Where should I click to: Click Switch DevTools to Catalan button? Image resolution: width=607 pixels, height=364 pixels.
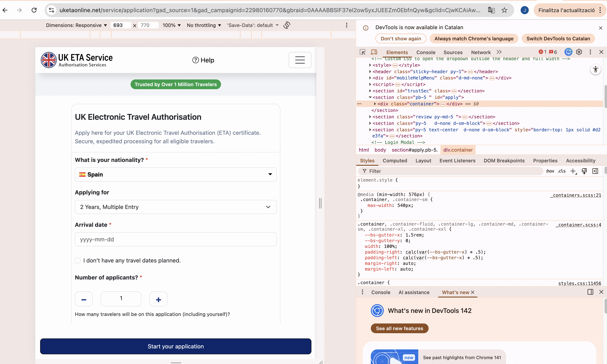[x=558, y=39]
